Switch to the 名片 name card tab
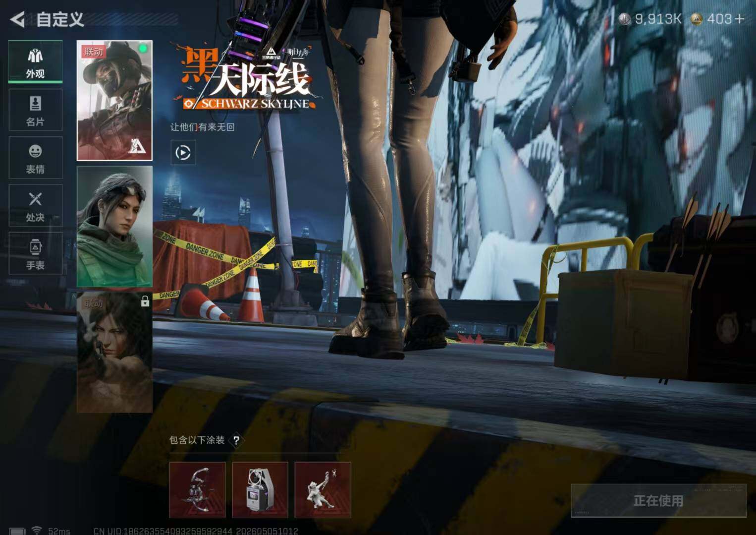The width and height of the screenshot is (756, 535). point(35,110)
